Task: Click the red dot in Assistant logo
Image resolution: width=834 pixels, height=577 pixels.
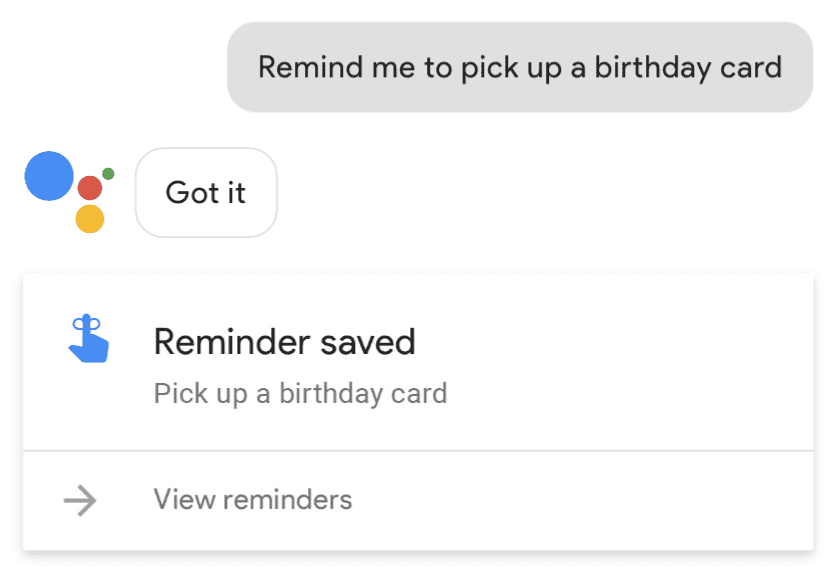Action: click(90, 188)
